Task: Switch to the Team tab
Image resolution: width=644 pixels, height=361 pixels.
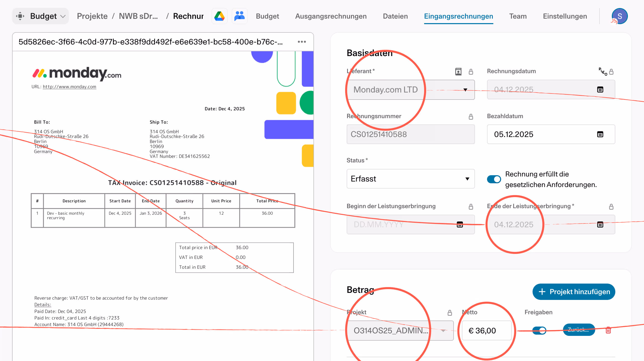Action: click(518, 16)
